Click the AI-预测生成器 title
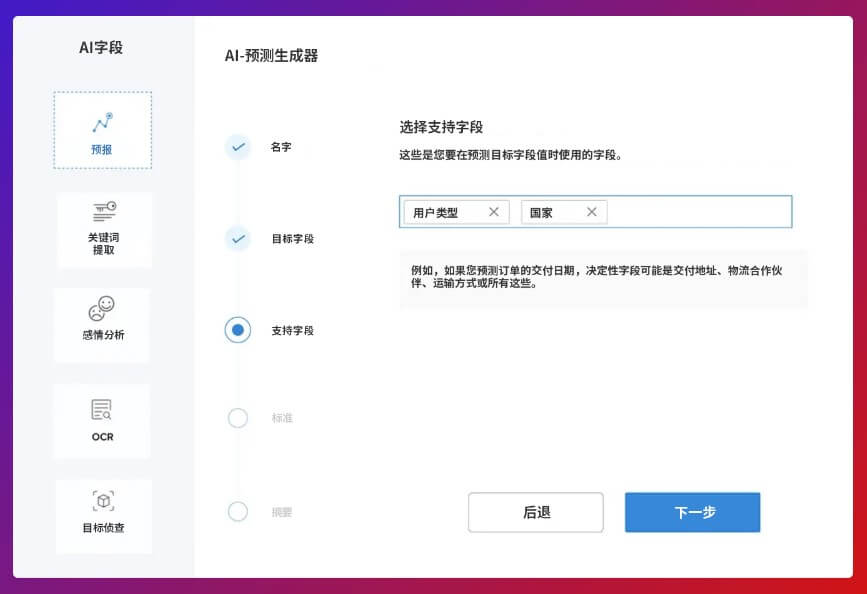The image size is (867, 594). tap(271, 56)
